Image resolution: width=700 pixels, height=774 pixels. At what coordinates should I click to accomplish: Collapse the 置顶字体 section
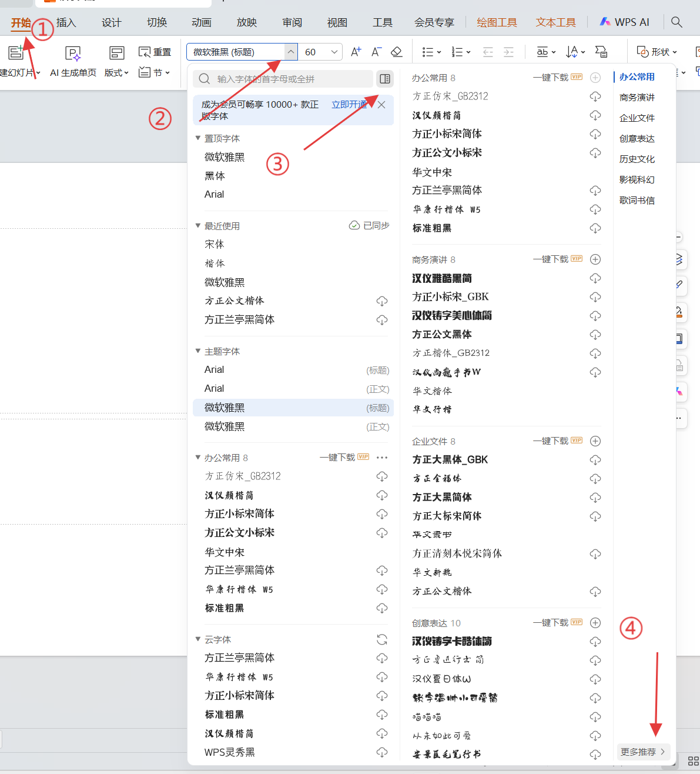(x=198, y=138)
